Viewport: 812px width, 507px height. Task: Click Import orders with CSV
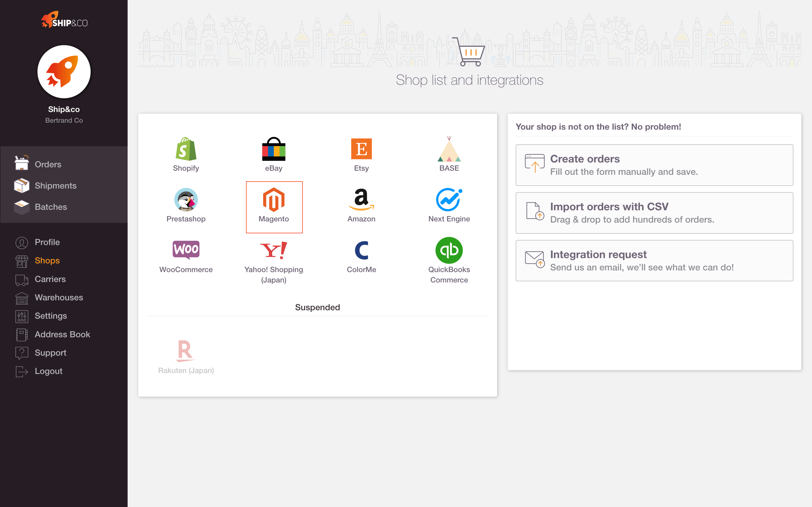pyautogui.click(x=654, y=213)
